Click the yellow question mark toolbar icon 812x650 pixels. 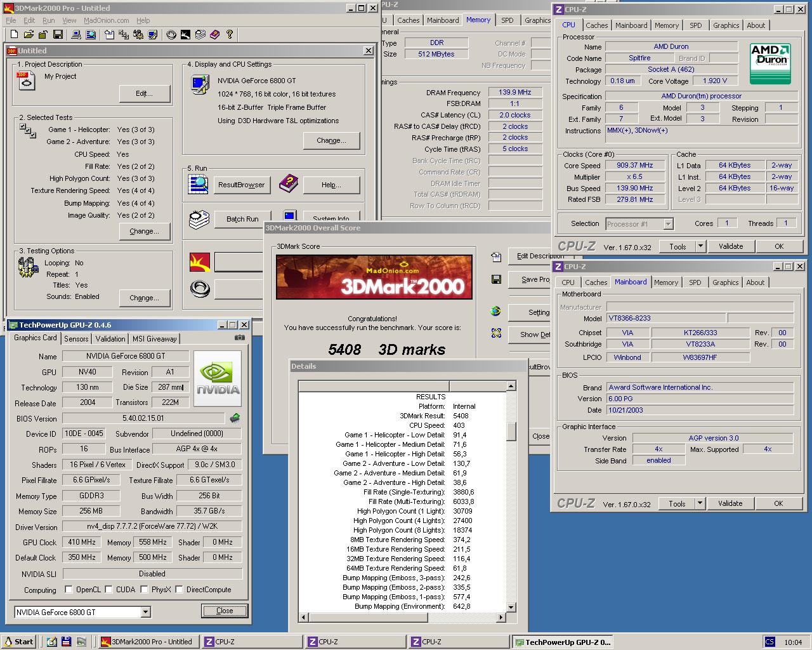[229, 34]
